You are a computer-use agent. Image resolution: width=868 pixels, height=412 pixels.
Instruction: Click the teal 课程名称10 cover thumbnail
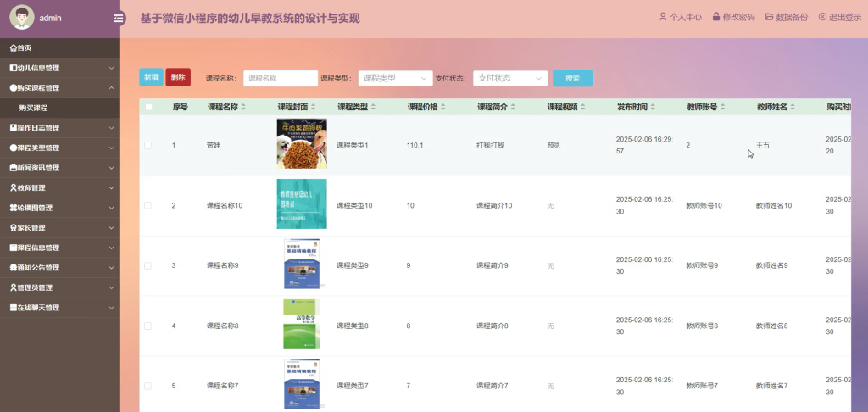[302, 203]
